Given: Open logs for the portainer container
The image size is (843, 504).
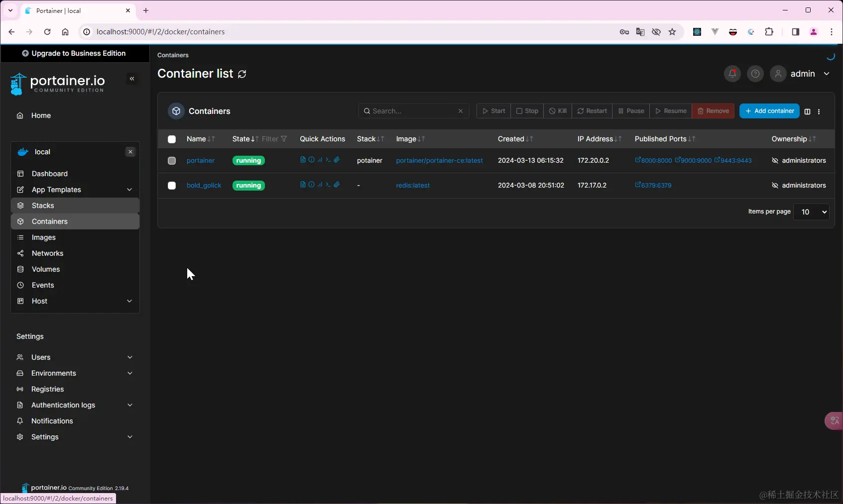Looking at the screenshot, I should tap(303, 160).
